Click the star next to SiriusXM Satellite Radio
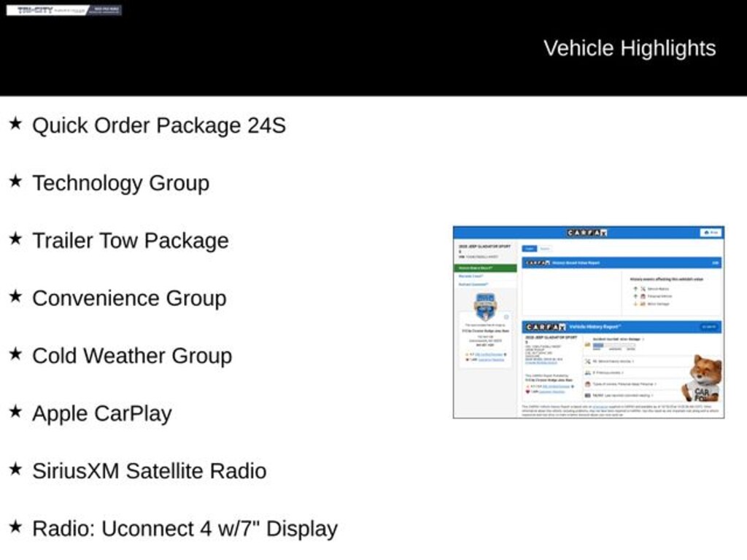Screen dimensions: 747x560 pos(15,470)
